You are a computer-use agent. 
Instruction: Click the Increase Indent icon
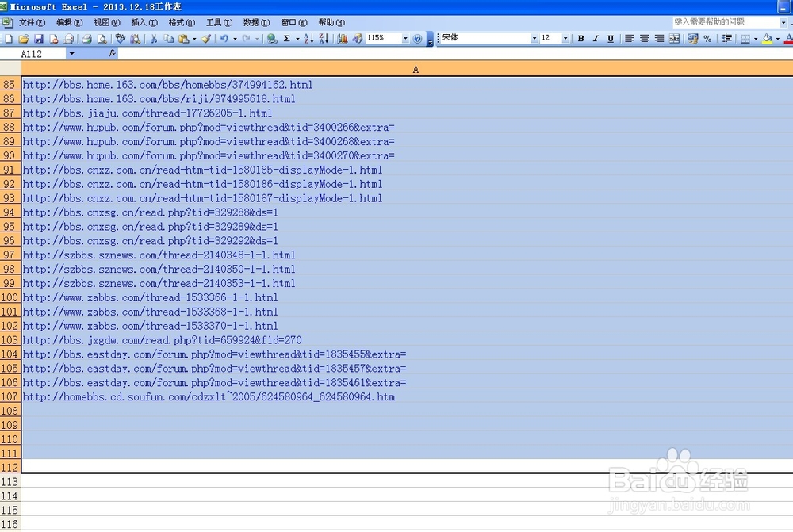click(726, 38)
